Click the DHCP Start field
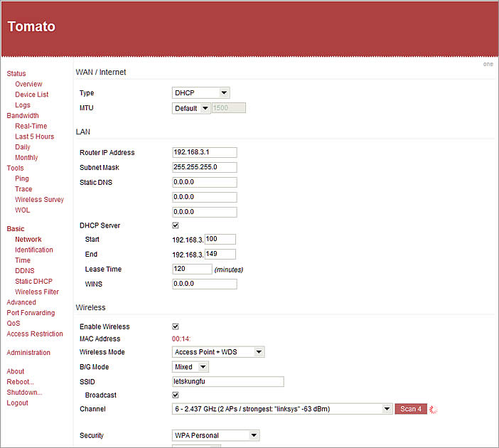 point(220,239)
